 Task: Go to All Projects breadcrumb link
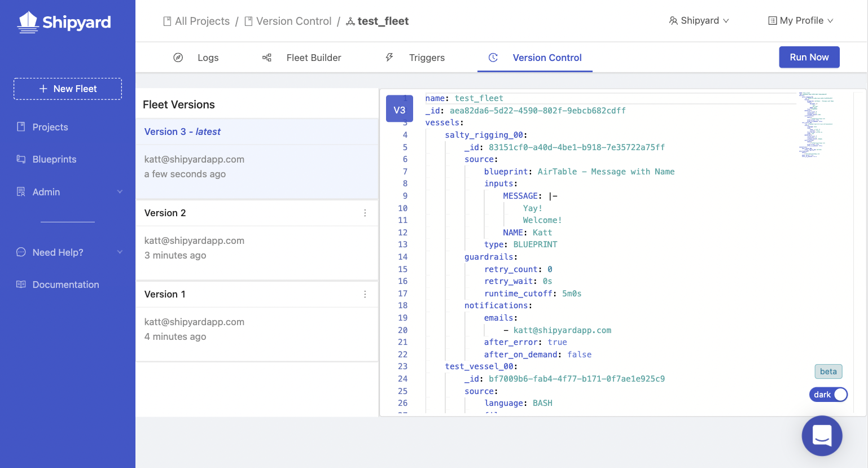[x=196, y=21]
